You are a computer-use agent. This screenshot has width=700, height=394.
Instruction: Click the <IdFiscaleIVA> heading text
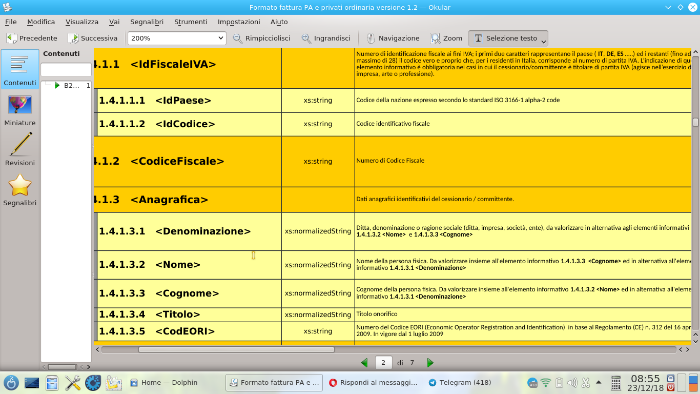173,64
